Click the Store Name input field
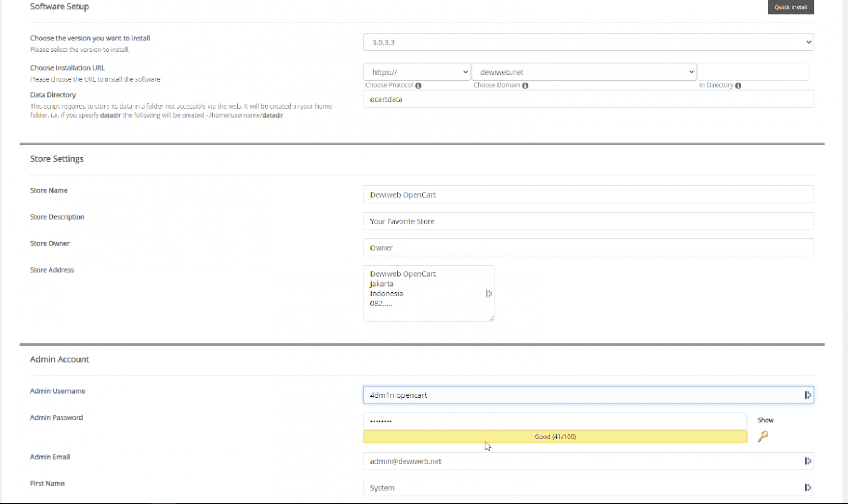 pos(589,194)
